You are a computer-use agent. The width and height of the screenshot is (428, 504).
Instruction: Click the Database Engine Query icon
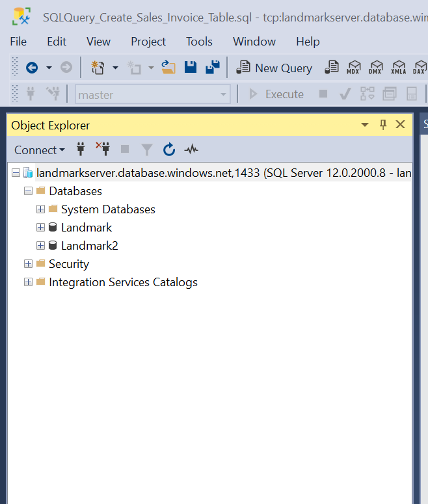(x=332, y=68)
